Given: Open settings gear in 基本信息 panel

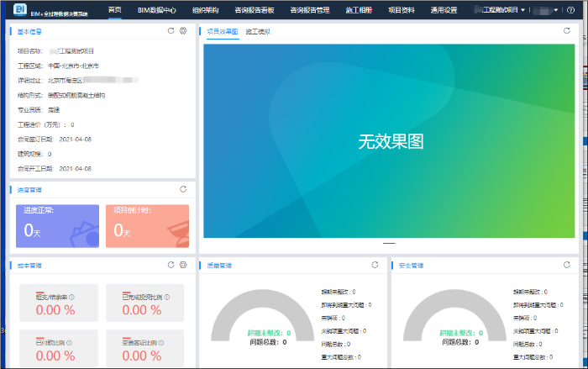Looking at the screenshot, I should point(183,31).
